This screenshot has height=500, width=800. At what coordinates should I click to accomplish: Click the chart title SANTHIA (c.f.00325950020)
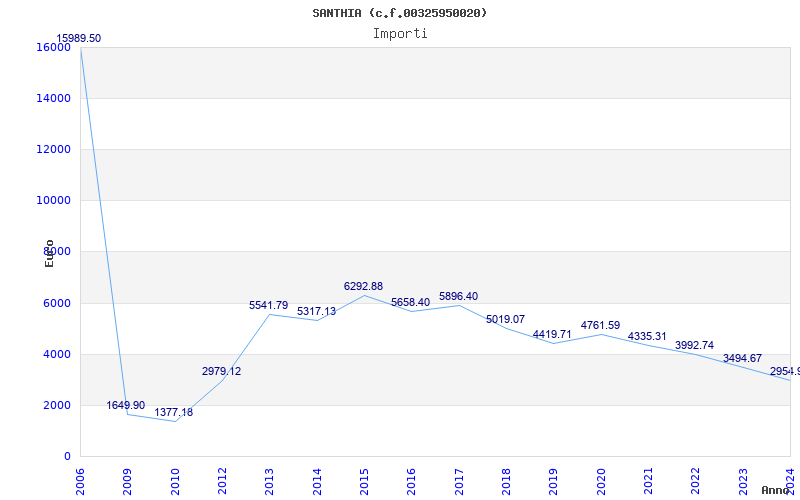click(399, 13)
